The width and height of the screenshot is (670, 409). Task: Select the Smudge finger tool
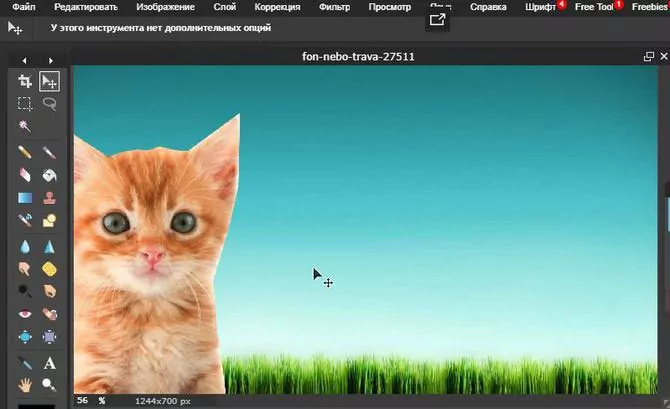(25, 269)
